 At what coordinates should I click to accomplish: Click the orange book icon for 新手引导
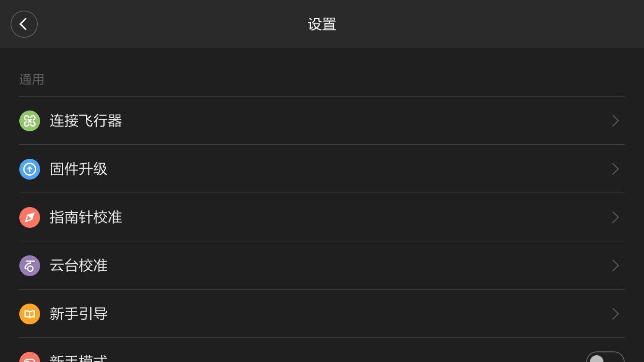(x=29, y=314)
